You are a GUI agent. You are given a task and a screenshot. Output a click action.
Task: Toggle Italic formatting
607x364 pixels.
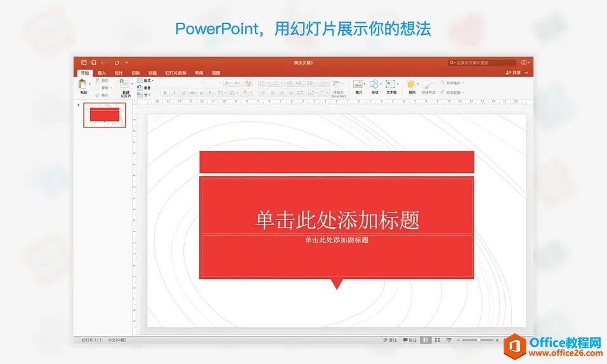[x=174, y=93]
